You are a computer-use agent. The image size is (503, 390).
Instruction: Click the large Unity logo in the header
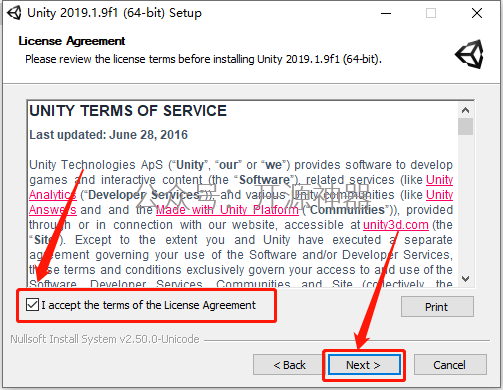[470, 54]
